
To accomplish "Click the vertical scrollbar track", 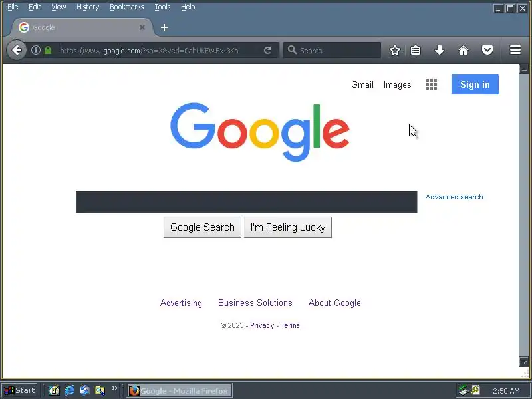I will [x=523, y=215].
